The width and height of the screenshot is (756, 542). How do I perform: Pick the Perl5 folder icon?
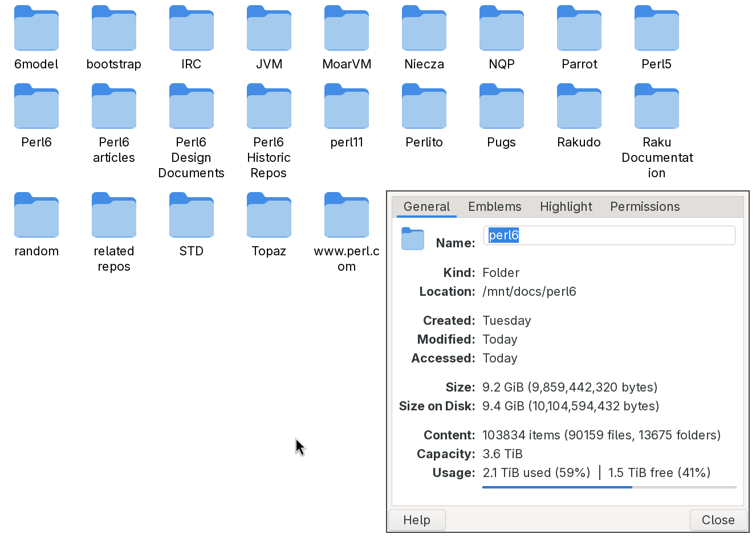pos(657,28)
